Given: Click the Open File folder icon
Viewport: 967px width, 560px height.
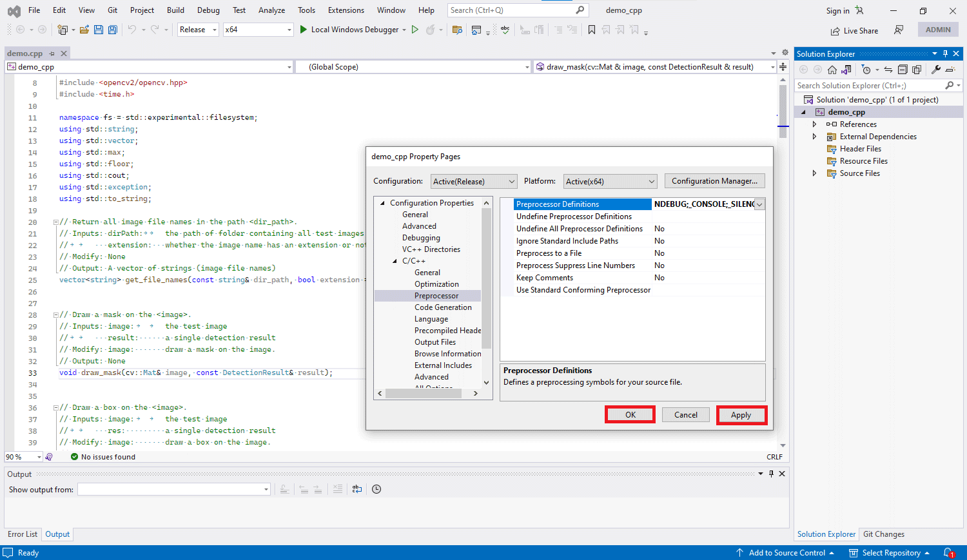Looking at the screenshot, I should [84, 30].
